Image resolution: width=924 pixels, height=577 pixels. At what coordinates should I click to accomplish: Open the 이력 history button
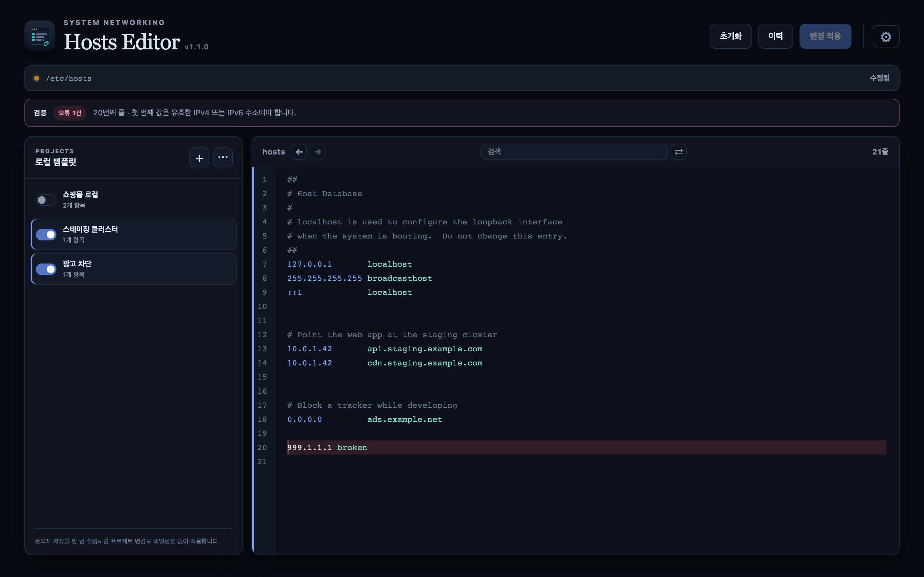click(775, 36)
